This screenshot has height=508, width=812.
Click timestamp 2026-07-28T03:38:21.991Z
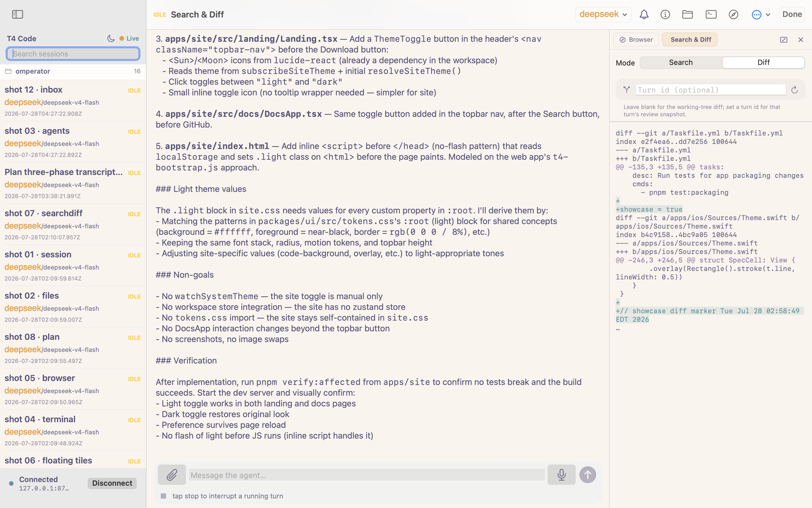click(43, 196)
